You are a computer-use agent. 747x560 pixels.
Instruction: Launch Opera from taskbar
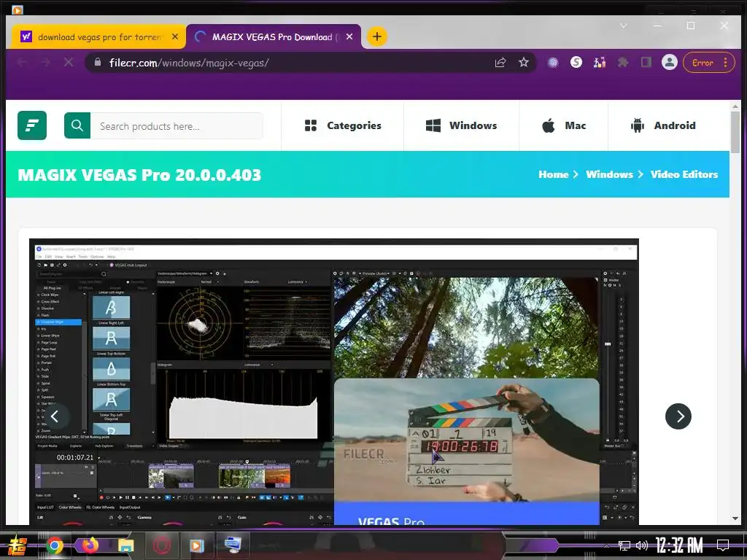point(162,545)
